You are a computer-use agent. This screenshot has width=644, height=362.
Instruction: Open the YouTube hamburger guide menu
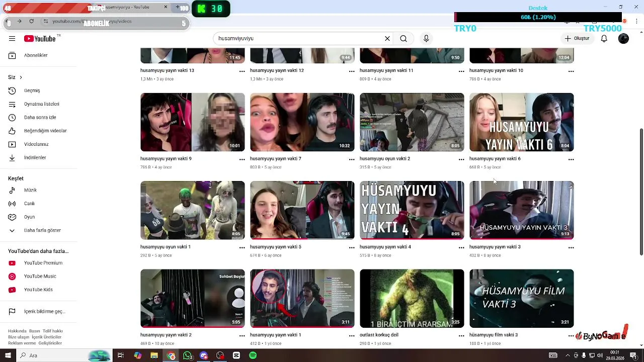pos(12,39)
